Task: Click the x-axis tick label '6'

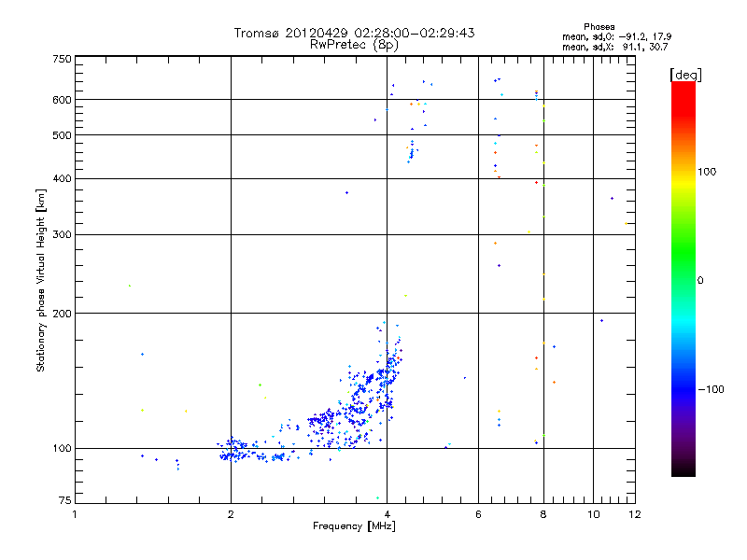Action: pyautogui.click(x=478, y=514)
